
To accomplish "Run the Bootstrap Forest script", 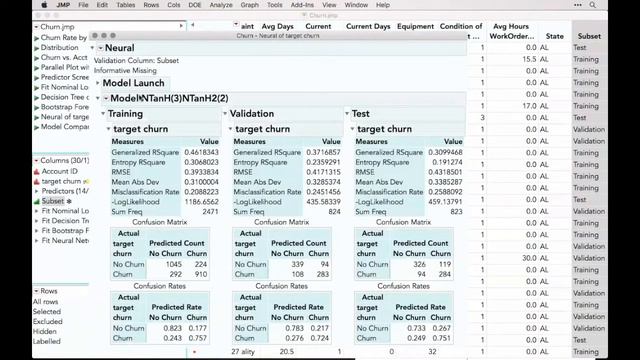I will 36,107.
